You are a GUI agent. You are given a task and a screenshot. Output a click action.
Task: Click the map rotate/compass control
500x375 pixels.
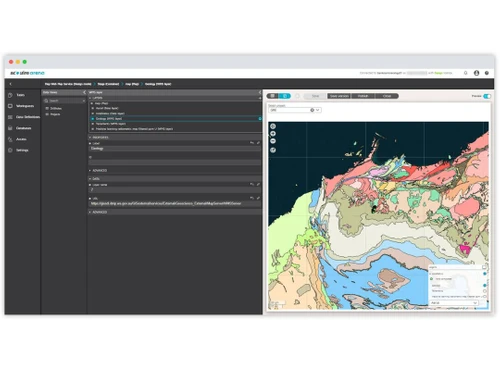coord(273,150)
